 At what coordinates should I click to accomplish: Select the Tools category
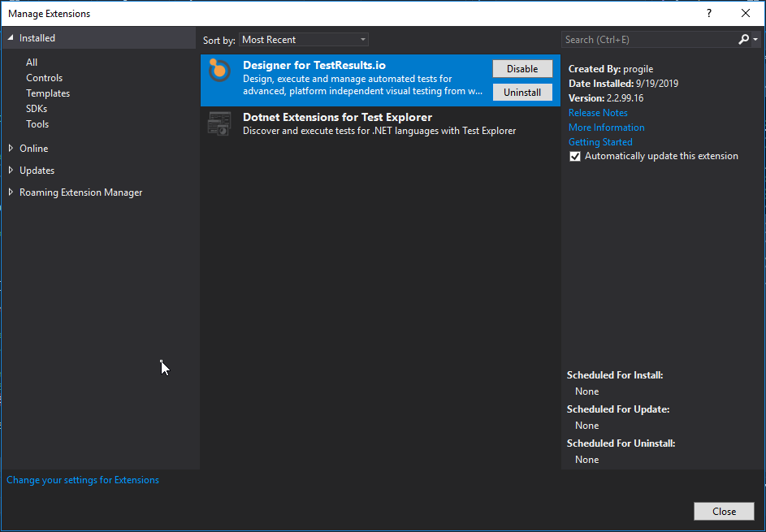[37, 124]
